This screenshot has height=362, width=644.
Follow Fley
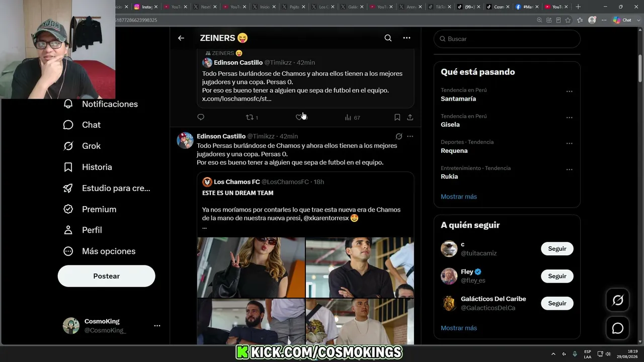[x=557, y=276]
